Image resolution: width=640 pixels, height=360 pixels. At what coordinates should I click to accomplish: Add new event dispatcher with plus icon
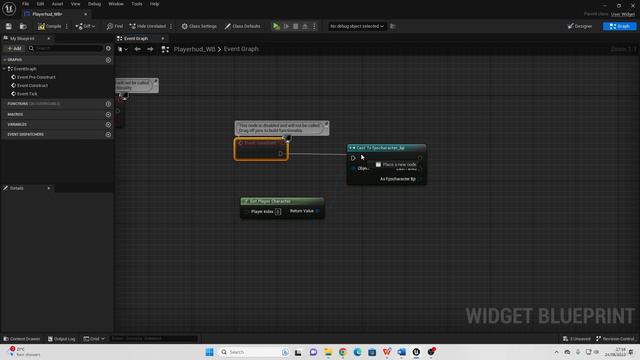pos(108,134)
